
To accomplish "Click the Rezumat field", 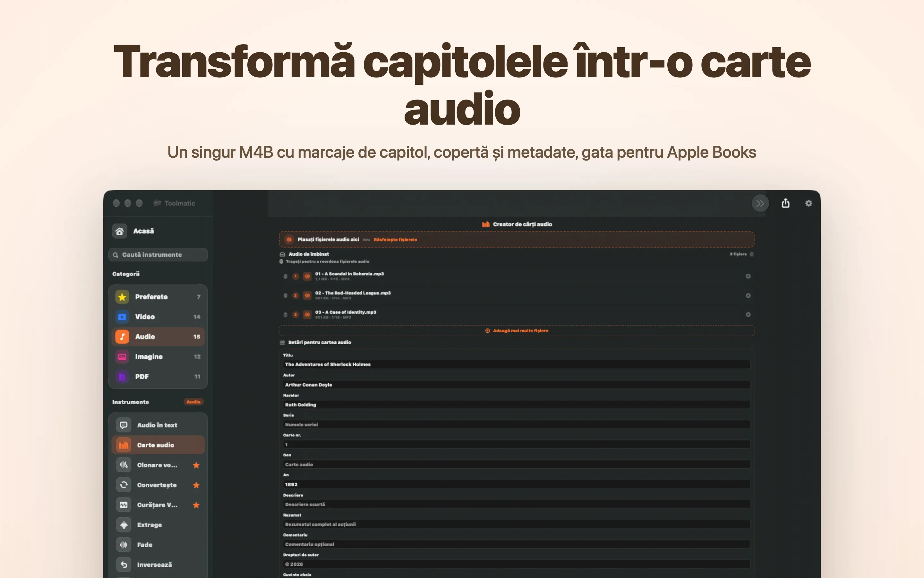I will click(517, 524).
